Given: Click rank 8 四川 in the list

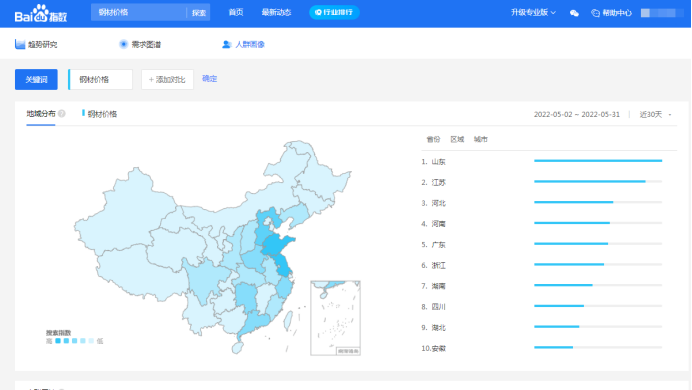Looking at the screenshot, I should tap(433, 307).
